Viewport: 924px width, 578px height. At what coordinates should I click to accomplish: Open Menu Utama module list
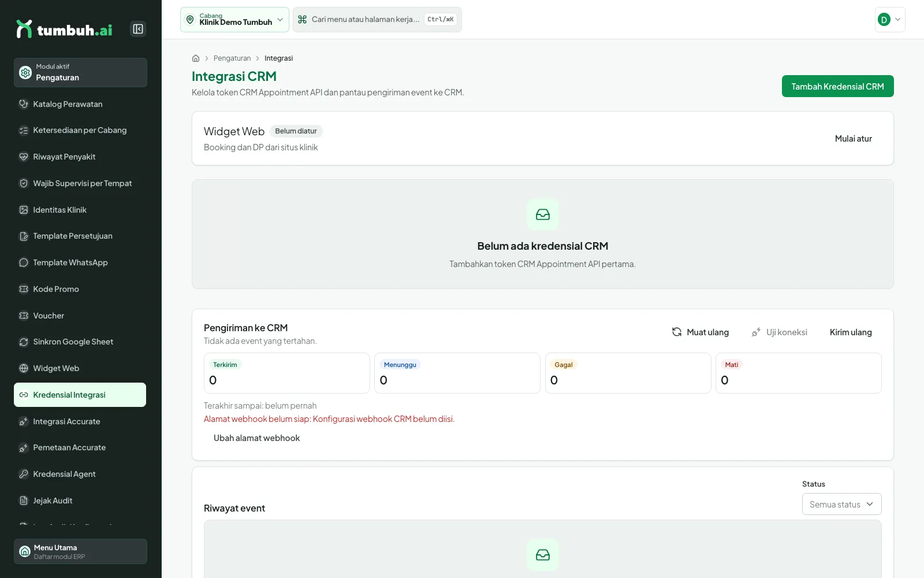coord(80,551)
